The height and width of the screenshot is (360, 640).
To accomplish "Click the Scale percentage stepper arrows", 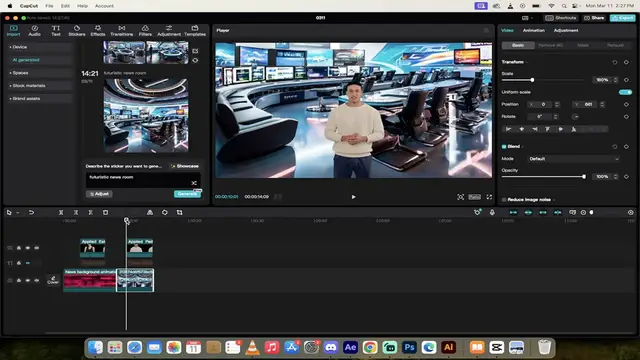I will (616, 80).
